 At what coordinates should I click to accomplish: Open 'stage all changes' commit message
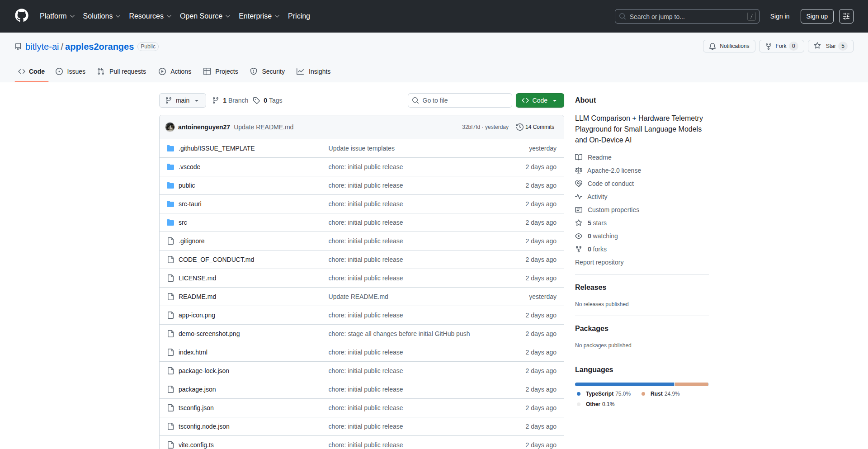[399, 334]
